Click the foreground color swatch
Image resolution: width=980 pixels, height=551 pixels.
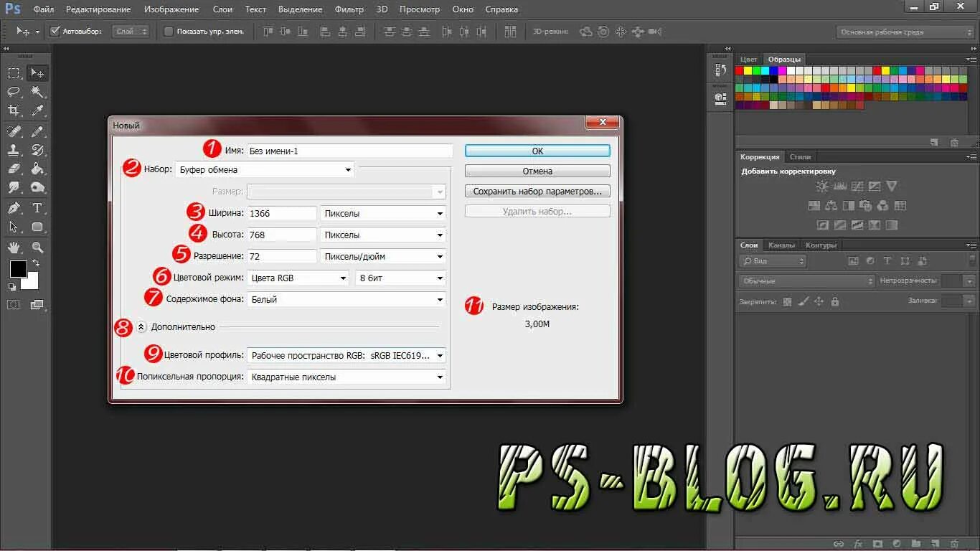(x=18, y=269)
